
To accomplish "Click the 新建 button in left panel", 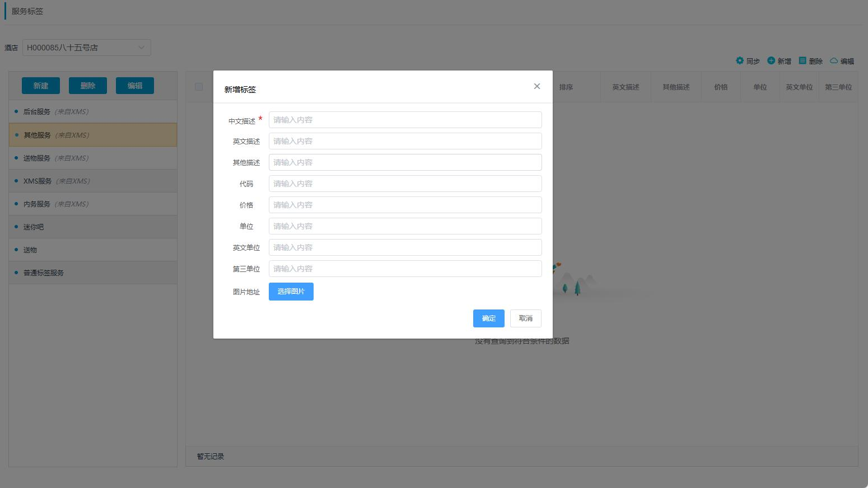I will click(x=41, y=86).
